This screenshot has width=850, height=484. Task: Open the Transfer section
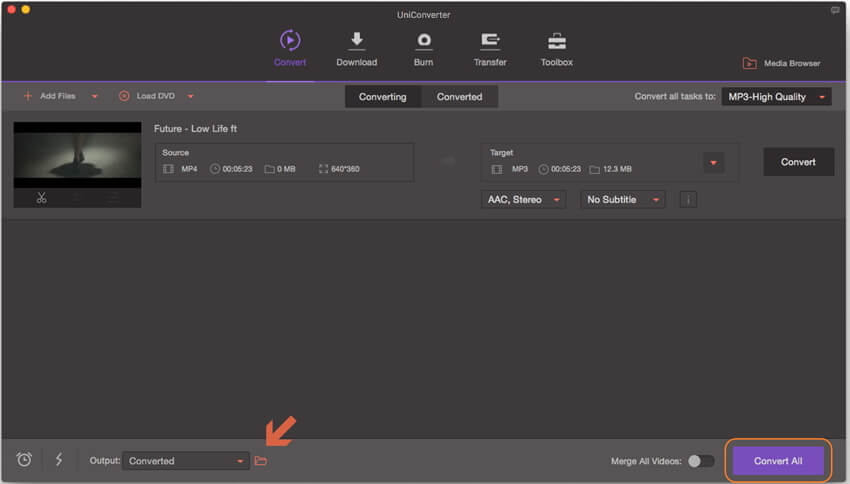click(x=490, y=48)
